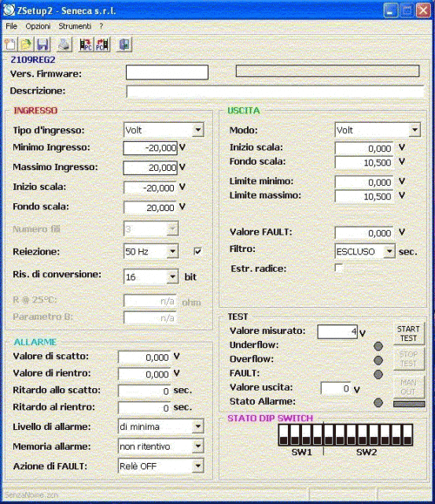The width and height of the screenshot is (435, 504).
Task: Save configuration with floppy disk icon
Action: [43, 45]
